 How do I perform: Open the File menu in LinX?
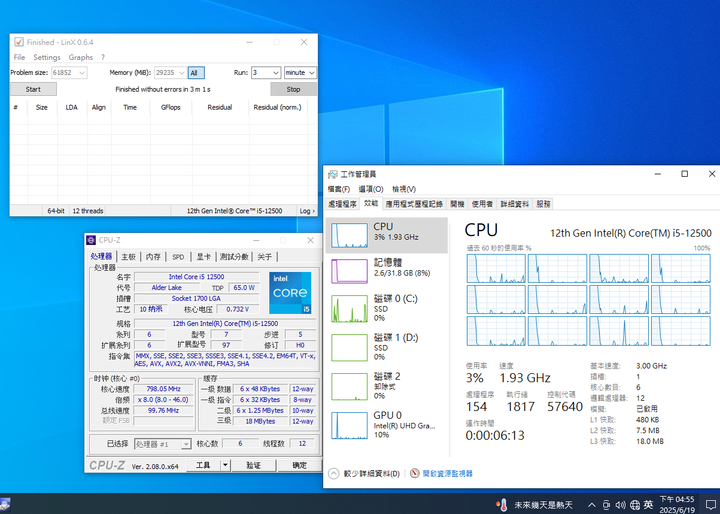click(19, 57)
